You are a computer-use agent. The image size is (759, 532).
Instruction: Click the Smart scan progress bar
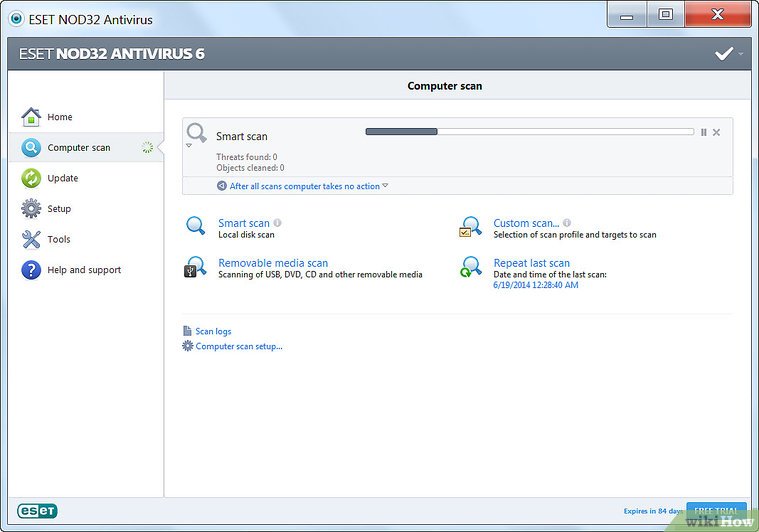[528, 131]
